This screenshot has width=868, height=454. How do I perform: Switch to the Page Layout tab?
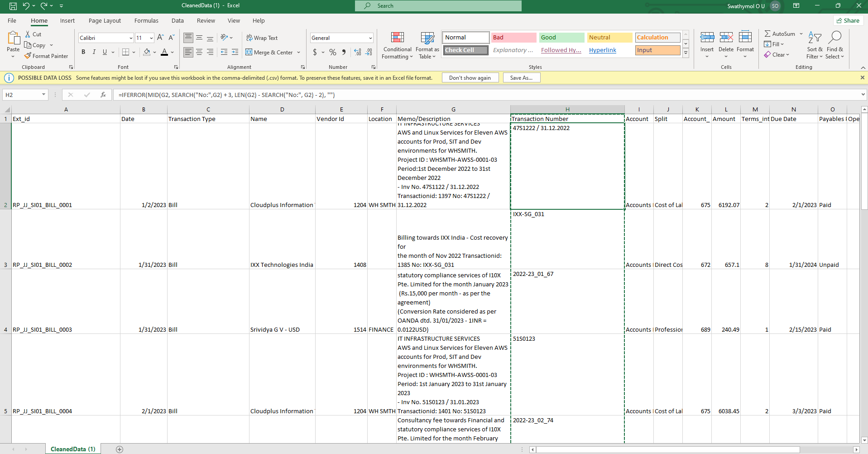pyautogui.click(x=105, y=21)
